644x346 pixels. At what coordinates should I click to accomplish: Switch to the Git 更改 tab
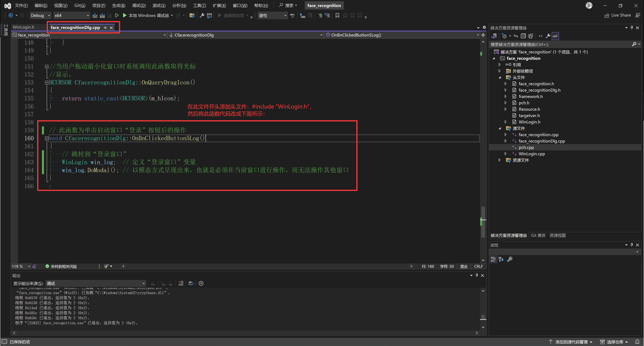tap(538, 235)
